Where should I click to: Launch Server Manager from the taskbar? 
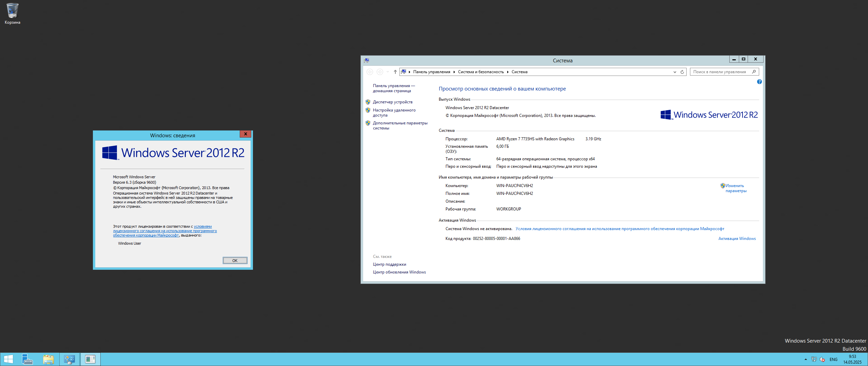(x=27, y=359)
